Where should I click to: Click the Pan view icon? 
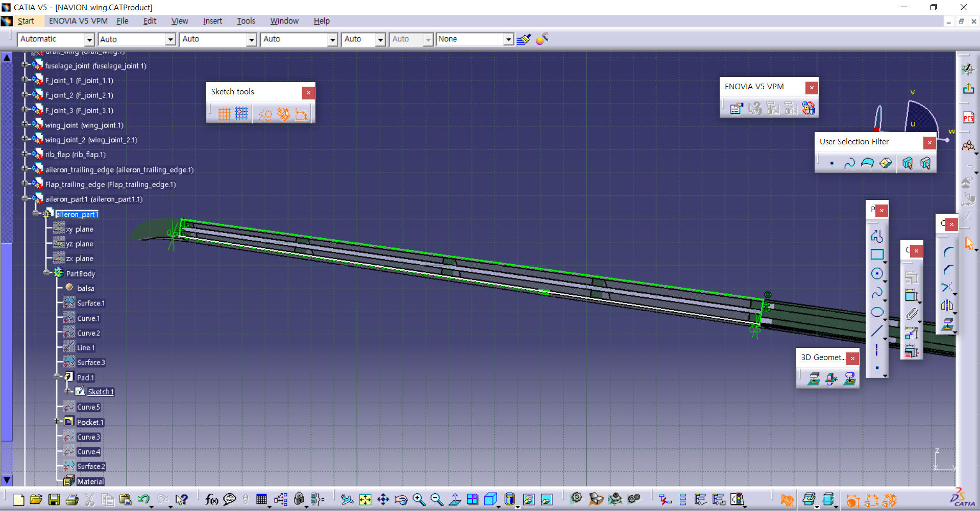383,500
